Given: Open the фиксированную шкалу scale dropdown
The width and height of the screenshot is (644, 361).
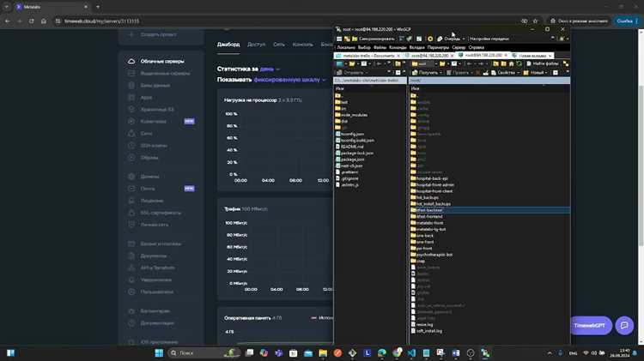Looking at the screenshot, I should 289,80.
